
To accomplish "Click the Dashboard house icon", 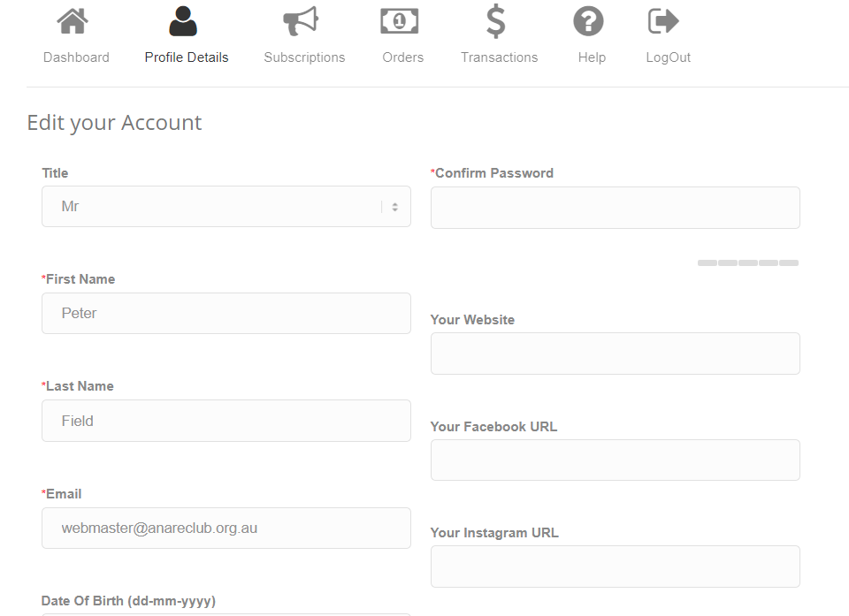I will point(73,21).
